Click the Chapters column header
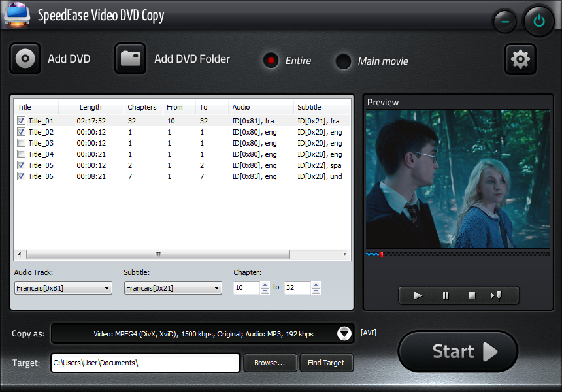Viewport: 562px width, 392px height. pyautogui.click(x=143, y=107)
